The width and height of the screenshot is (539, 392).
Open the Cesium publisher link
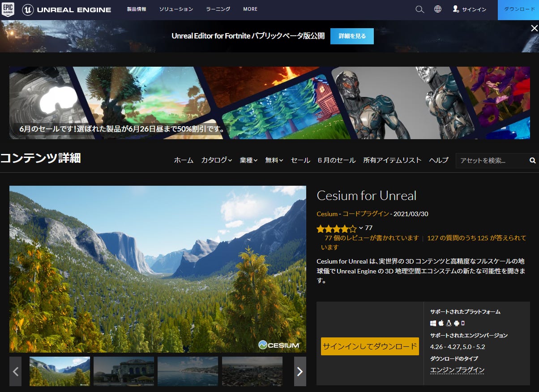pos(327,214)
